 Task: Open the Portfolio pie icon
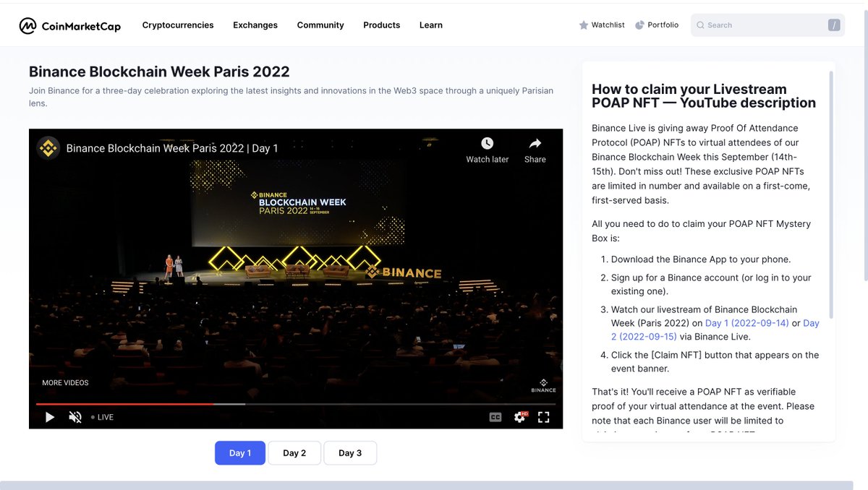[x=639, y=25]
